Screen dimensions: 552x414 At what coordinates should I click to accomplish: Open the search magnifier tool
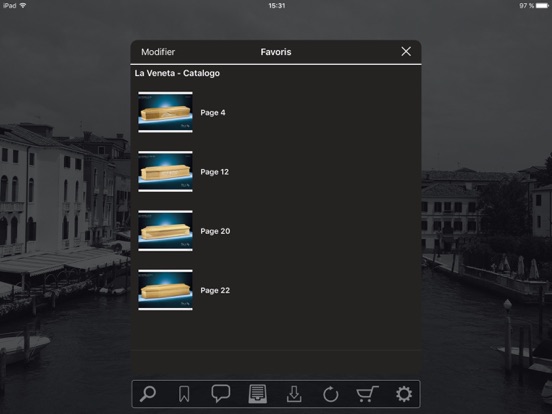click(x=148, y=394)
